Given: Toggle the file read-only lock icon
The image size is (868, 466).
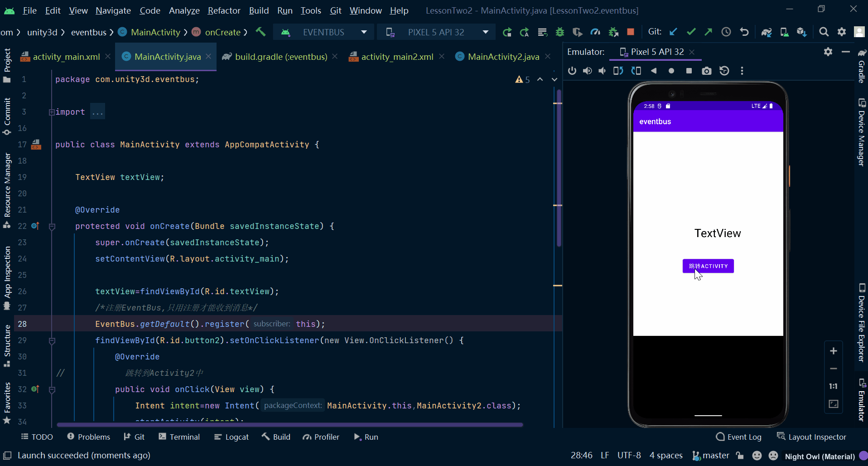Looking at the screenshot, I should (x=740, y=456).
